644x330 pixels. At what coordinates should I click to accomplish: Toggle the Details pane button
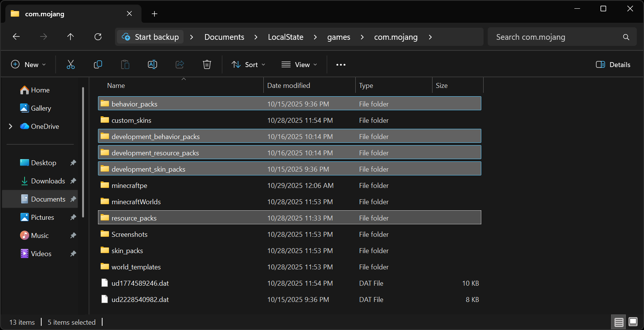pos(613,64)
